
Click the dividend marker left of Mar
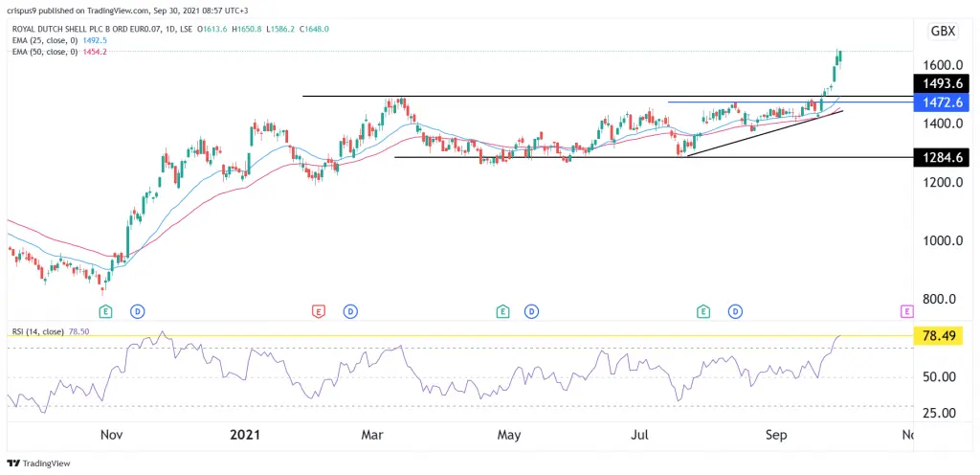coord(350,310)
